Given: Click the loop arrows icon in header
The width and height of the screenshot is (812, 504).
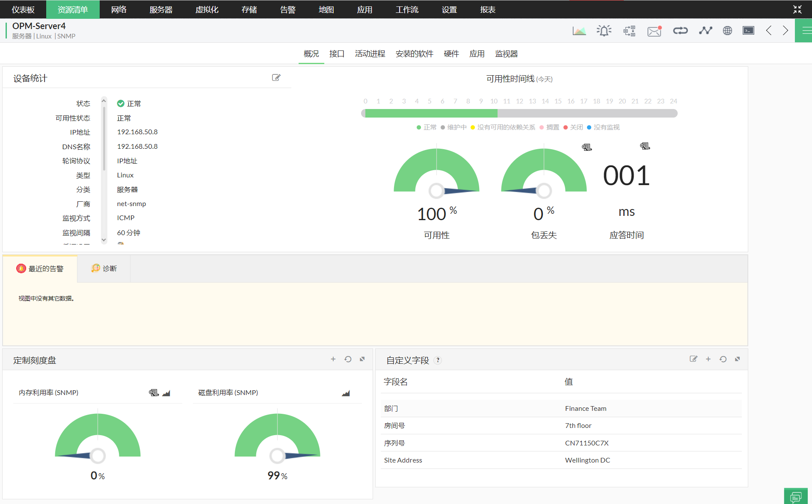Looking at the screenshot, I should click(x=680, y=30).
